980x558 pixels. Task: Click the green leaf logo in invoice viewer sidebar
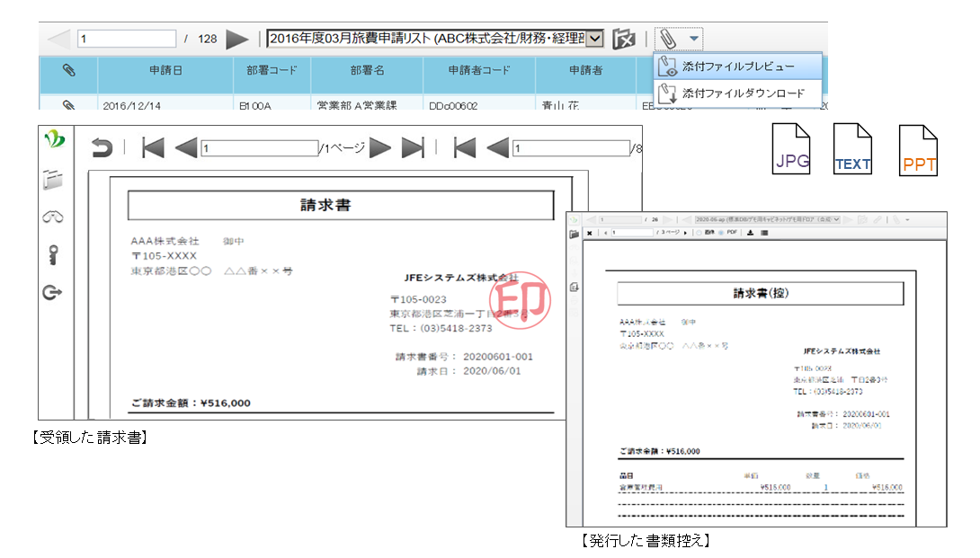click(54, 138)
